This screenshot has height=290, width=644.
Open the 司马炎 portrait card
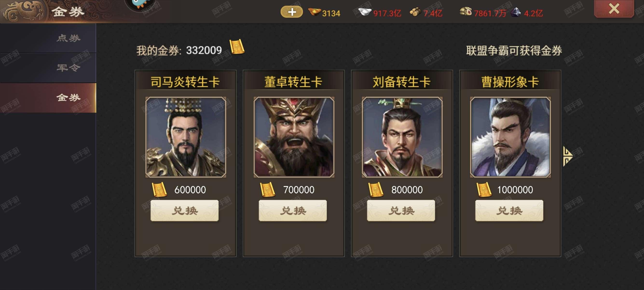[186, 137]
